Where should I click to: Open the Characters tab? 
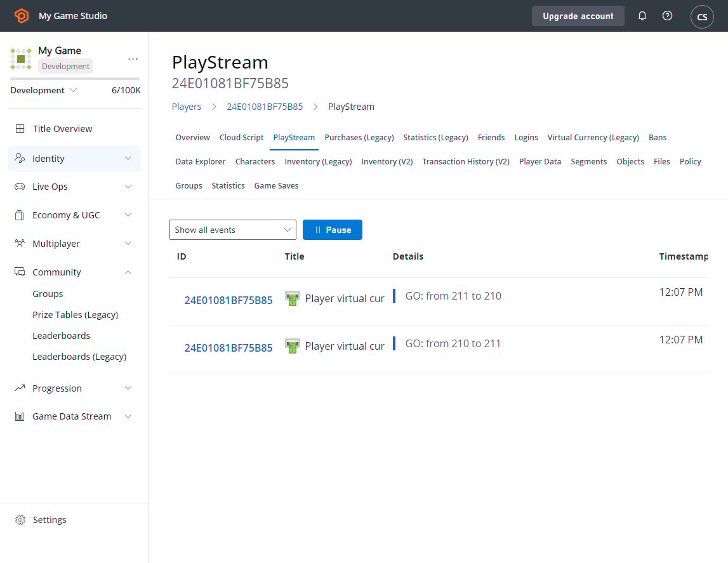(x=255, y=161)
